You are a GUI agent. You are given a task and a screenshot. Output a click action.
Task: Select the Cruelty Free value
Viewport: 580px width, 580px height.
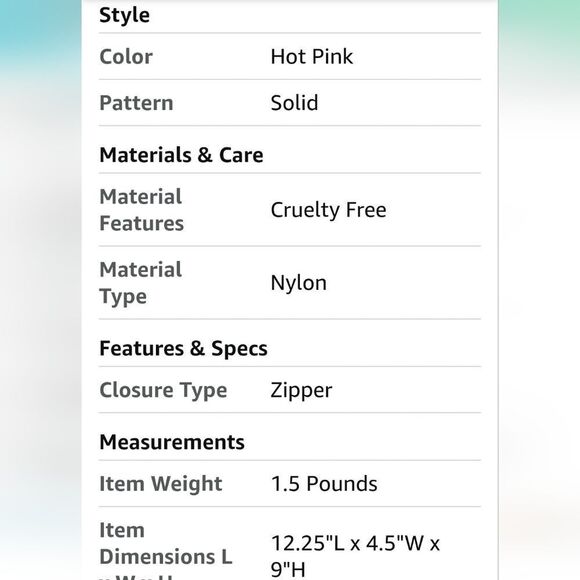(328, 210)
